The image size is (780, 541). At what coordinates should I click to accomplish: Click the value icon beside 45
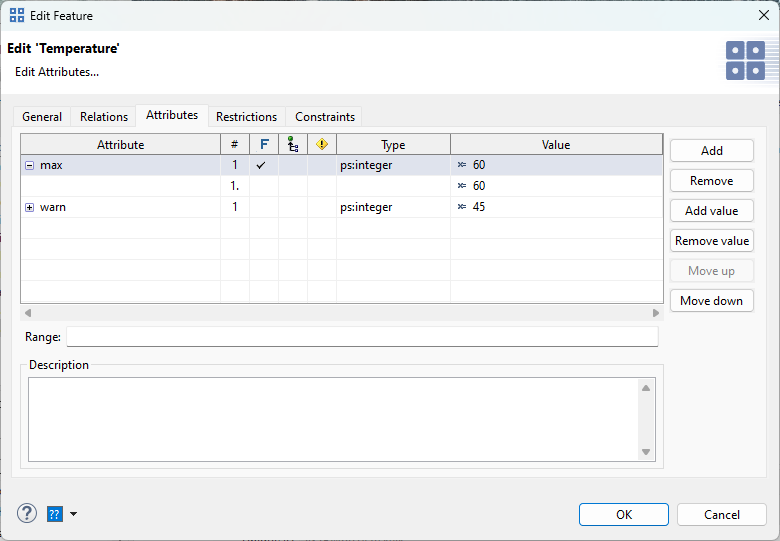point(462,207)
